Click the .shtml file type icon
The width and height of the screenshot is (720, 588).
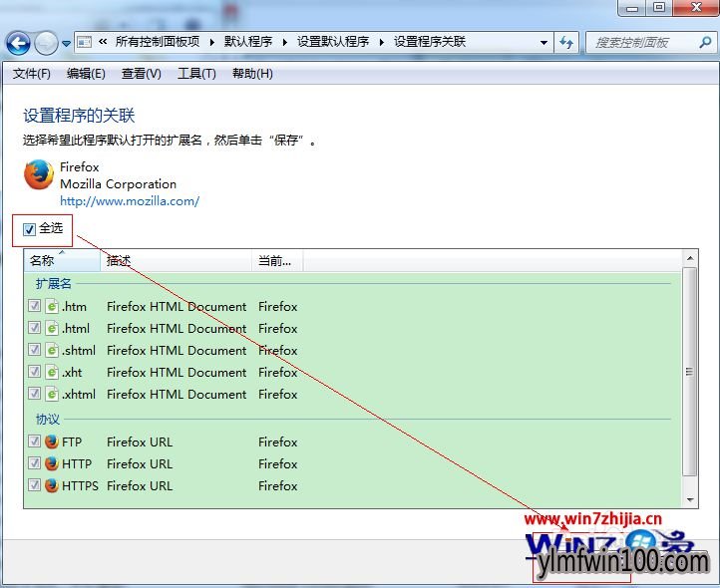pos(52,350)
